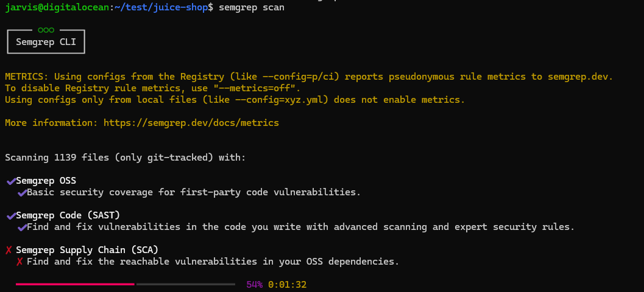Click the three green circles above Semgrep CLI
The image size is (644, 292).
pos(46,30)
